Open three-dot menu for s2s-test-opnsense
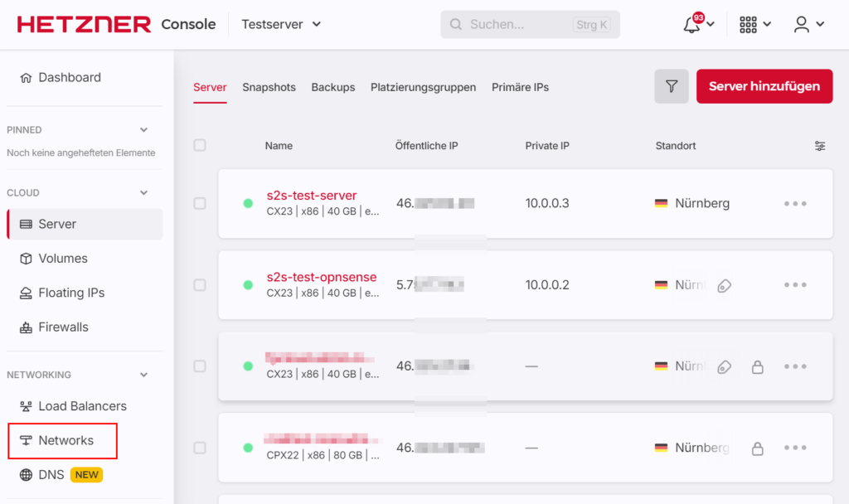Screen dimensions: 849x504 (x=795, y=285)
